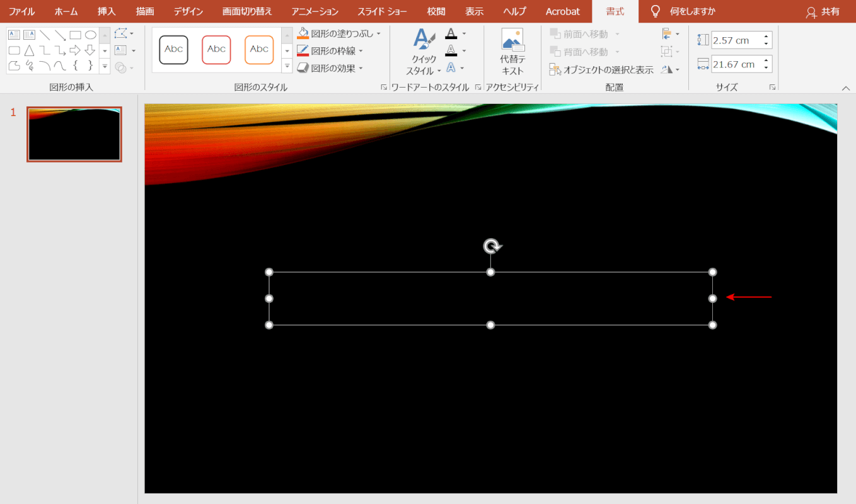This screenshot has height=504, width=856.
Task: Switch to the デザイン tab
Action: [188, 11]
